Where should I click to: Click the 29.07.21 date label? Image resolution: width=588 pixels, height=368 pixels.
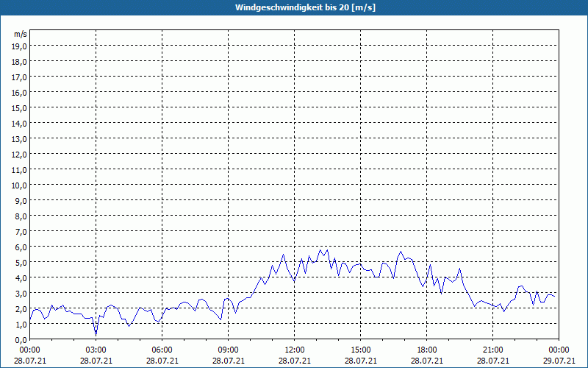point(559,361)
